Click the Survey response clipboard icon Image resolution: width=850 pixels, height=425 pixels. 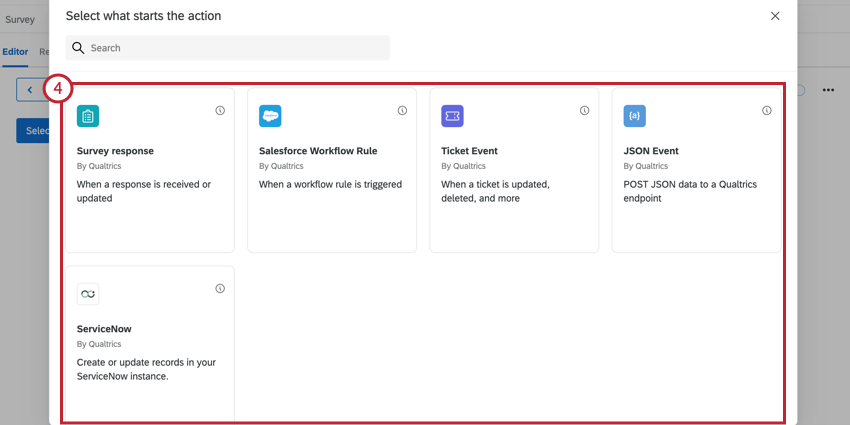[88, 116]
